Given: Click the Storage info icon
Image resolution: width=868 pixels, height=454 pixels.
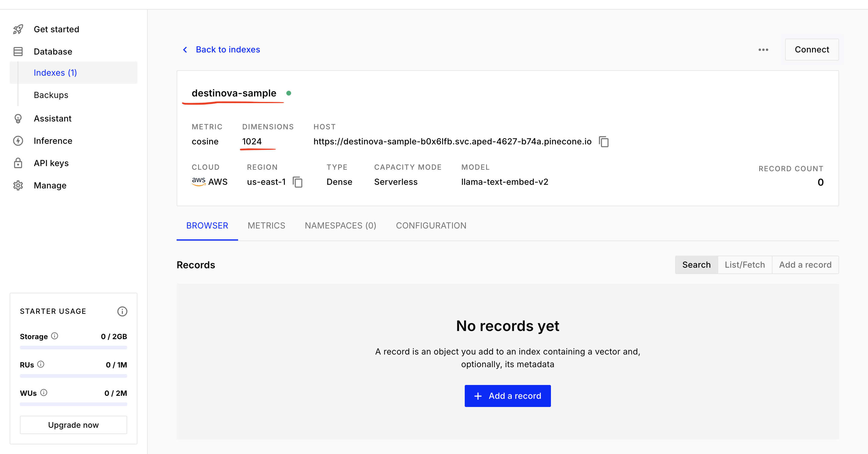Looking at the screenshot, I should [x=55, y=336].
